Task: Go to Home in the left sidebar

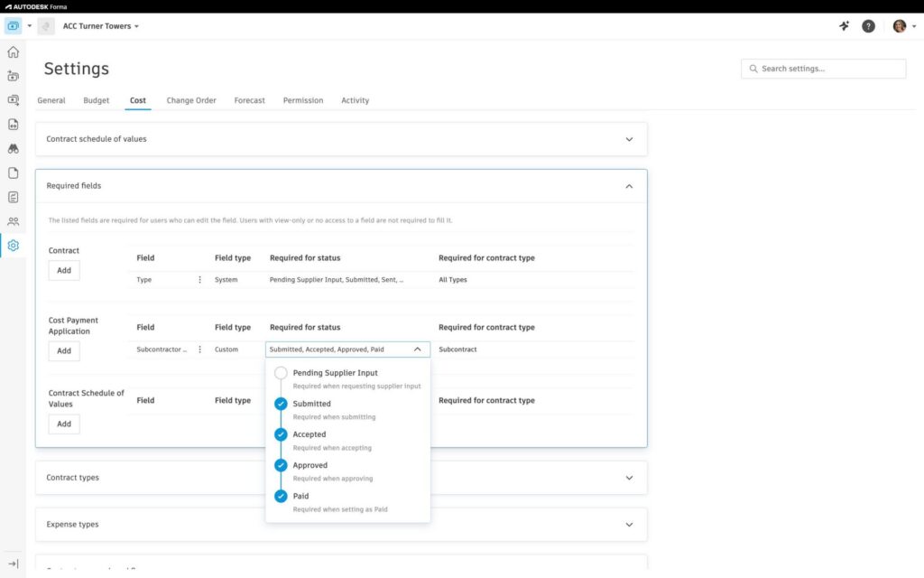Action: coord(13,52)
